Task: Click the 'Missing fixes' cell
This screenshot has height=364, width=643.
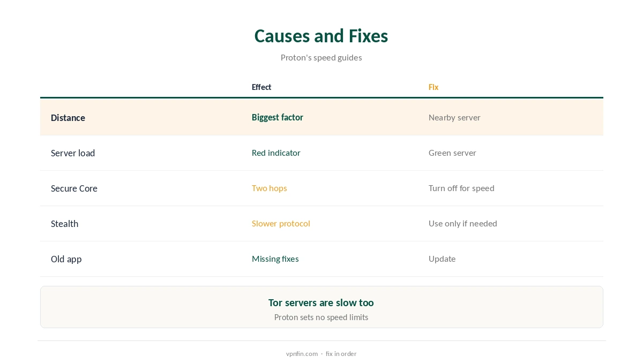Action: [x=275, y=259]
